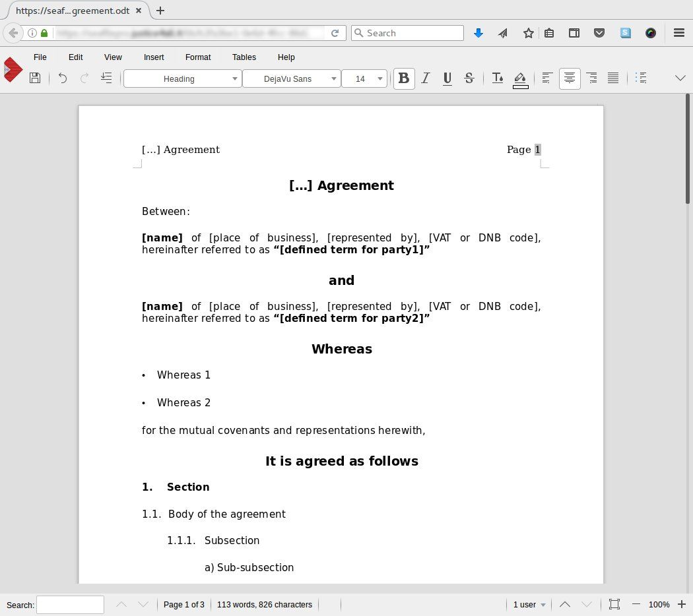The width and height of the screenshot is (693, 616).
Task: Toggle italic formatting
Action: coord(426,78)
